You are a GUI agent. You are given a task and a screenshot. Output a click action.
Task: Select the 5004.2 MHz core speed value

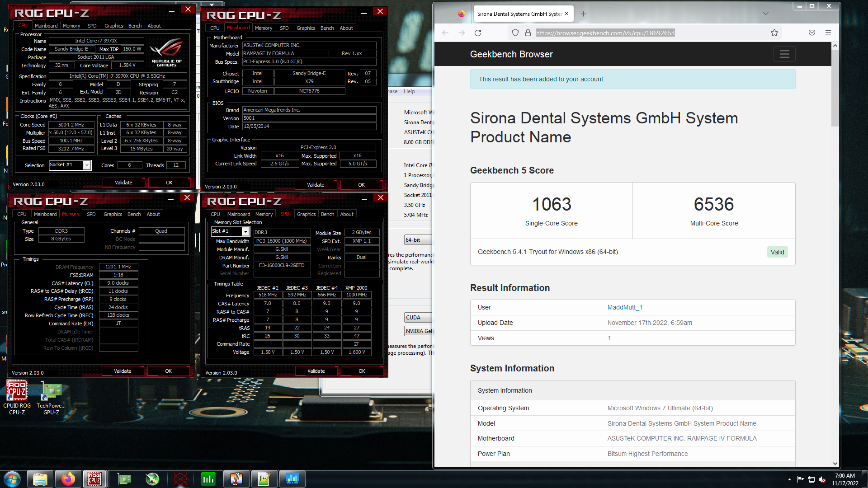point(71,125)
